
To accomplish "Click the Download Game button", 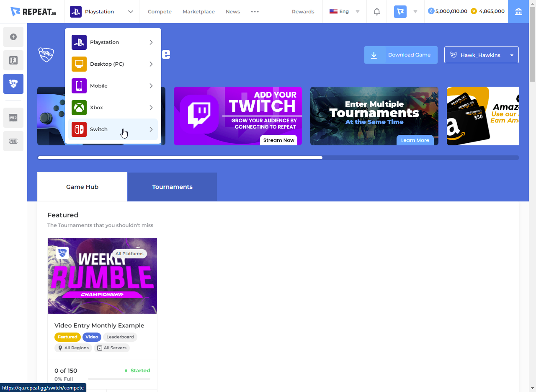I will coord(401,55).
